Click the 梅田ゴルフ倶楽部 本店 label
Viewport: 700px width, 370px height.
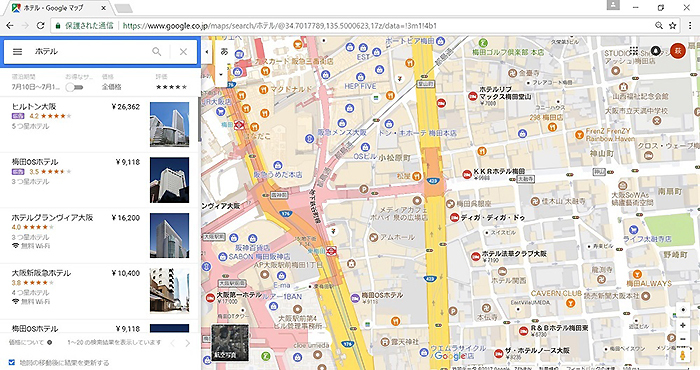pyautogui.click(x=508, y=52)
